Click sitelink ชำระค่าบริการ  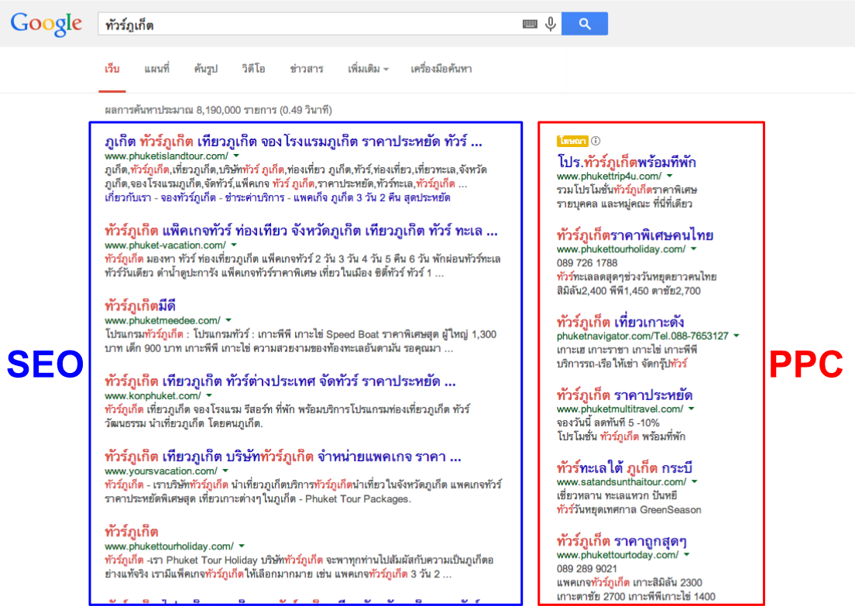(x=255, y=197)
